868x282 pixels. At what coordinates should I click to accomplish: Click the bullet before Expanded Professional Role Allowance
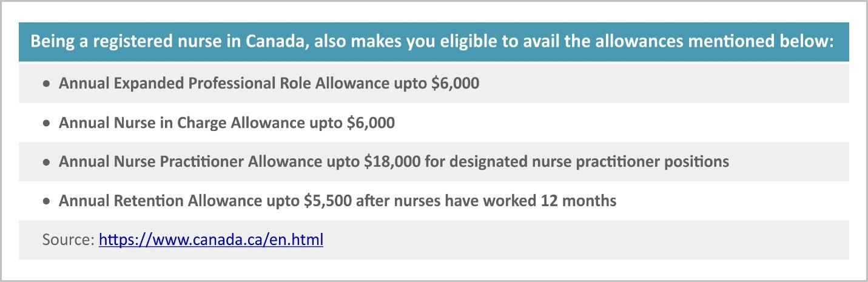(47, 84)
